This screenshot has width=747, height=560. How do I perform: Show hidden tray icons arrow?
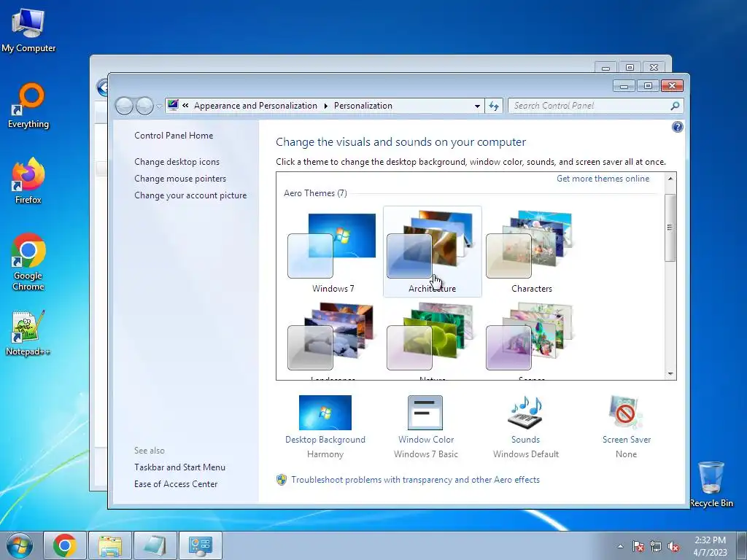point(620,546)
